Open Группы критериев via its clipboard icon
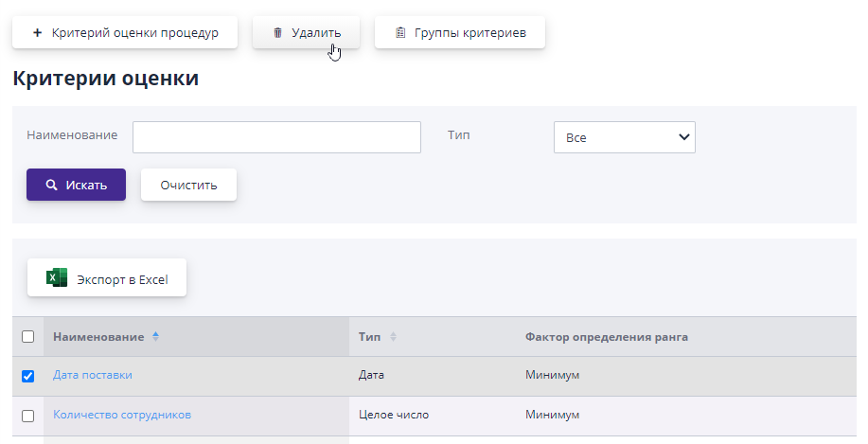The image size is (868, 444). pos(400,33)
